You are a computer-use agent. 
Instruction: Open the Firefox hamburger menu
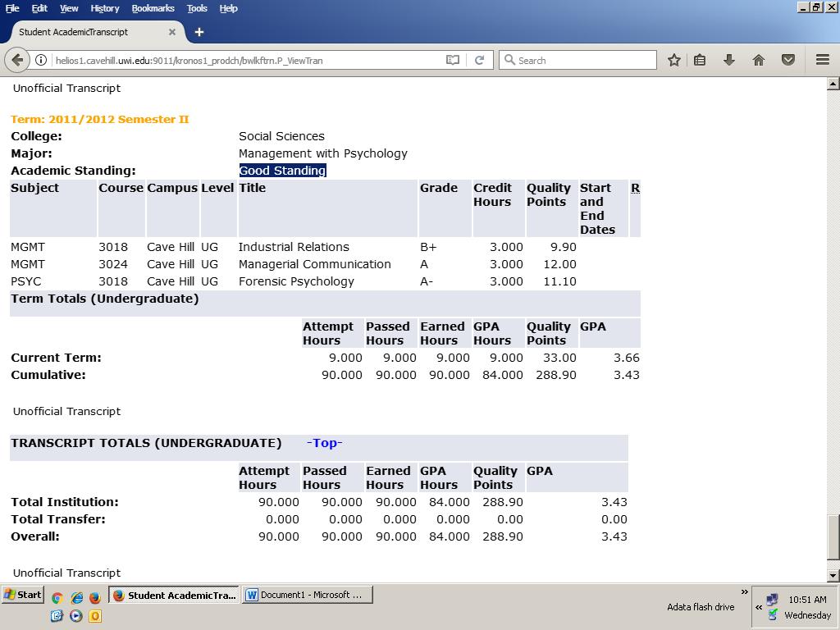pos(823,60)
